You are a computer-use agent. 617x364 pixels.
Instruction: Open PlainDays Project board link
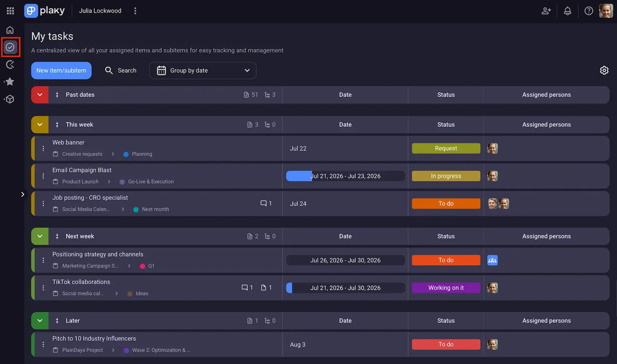click(x=82, y=350)
